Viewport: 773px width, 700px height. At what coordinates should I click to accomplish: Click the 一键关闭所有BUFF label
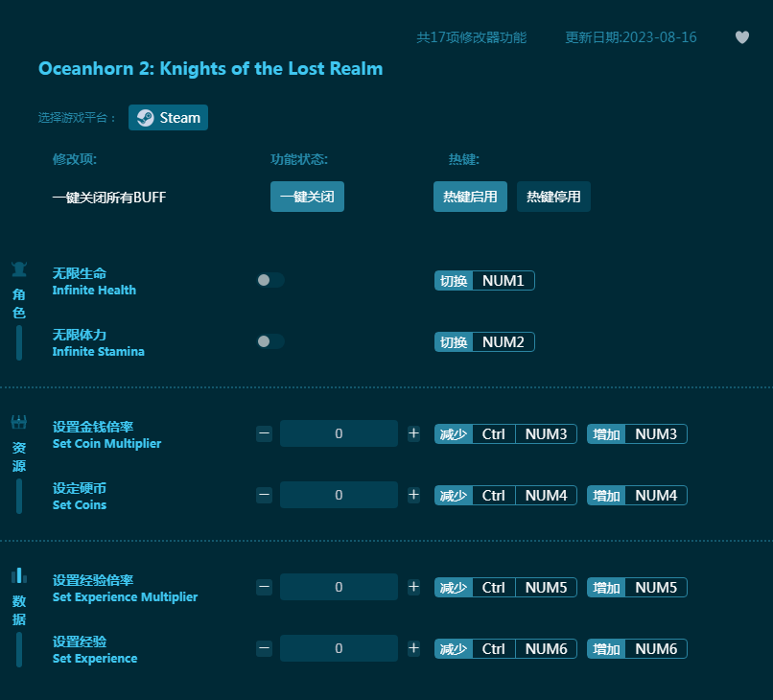109,198
